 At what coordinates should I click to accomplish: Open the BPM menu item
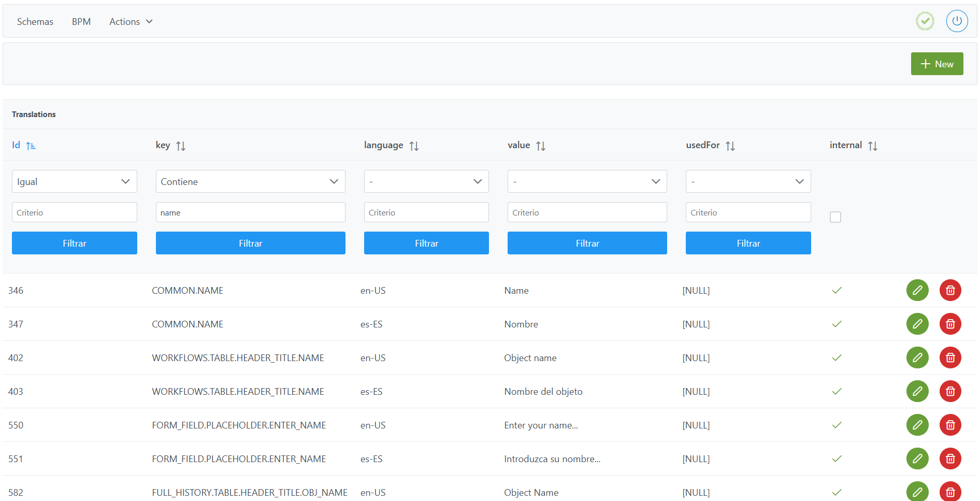click(x=81, y=22)
